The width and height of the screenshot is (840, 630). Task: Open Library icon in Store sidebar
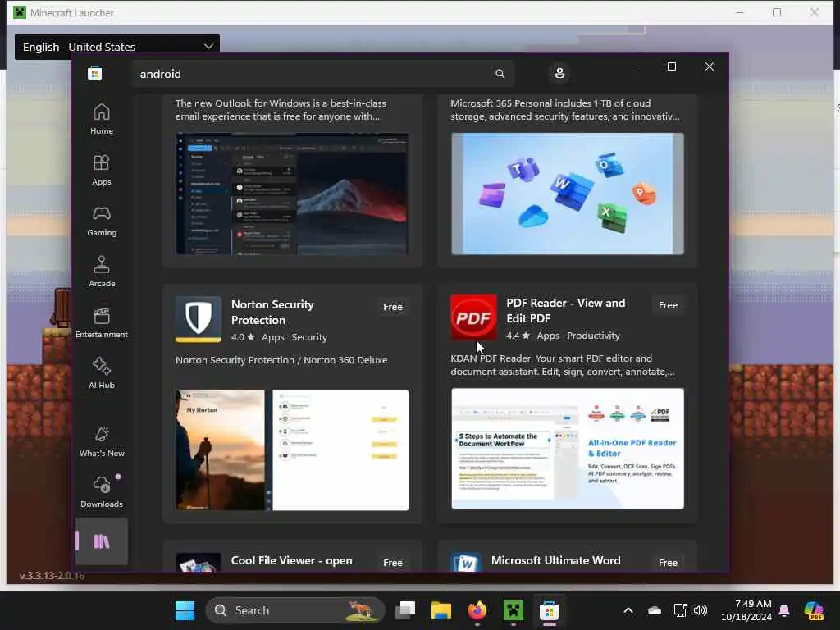101,541
